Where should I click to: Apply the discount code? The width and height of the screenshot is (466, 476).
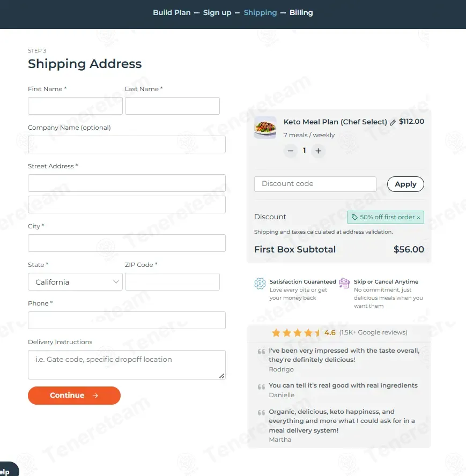pyautogui.click(x=405, y=184)
